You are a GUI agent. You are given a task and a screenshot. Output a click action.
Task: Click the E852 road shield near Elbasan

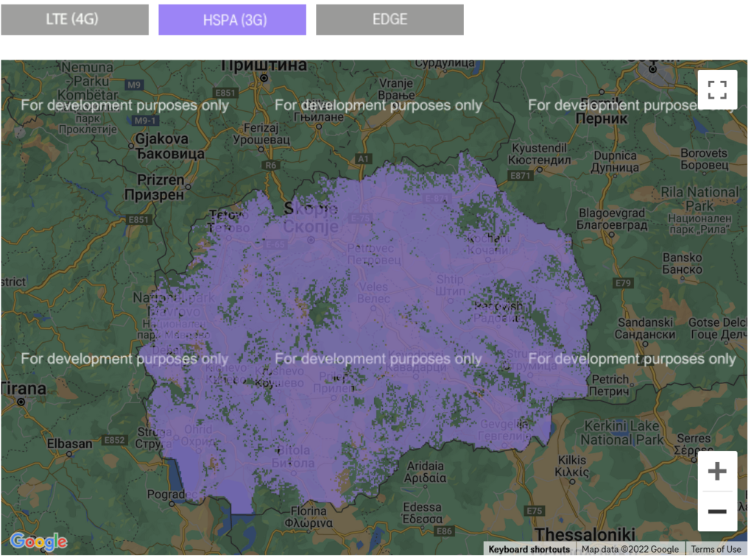114,440
